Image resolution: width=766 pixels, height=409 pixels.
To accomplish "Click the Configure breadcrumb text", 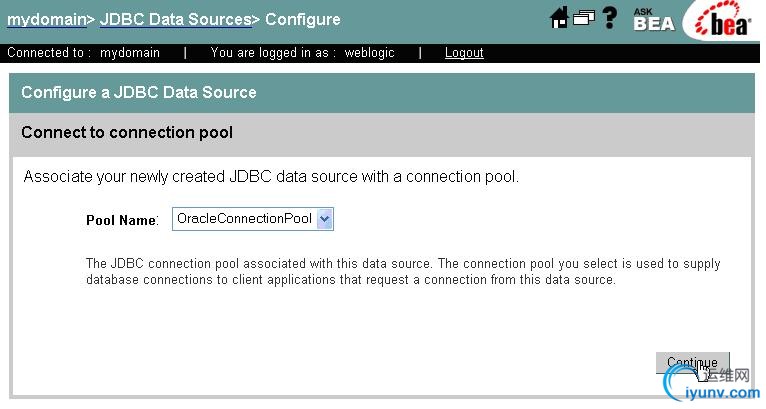I will point(303,19).
